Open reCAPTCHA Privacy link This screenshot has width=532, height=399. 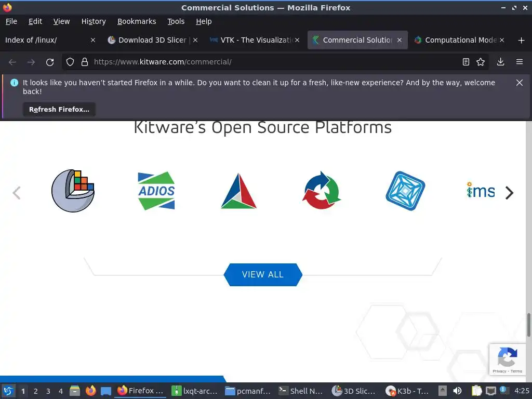pos(499,371)
